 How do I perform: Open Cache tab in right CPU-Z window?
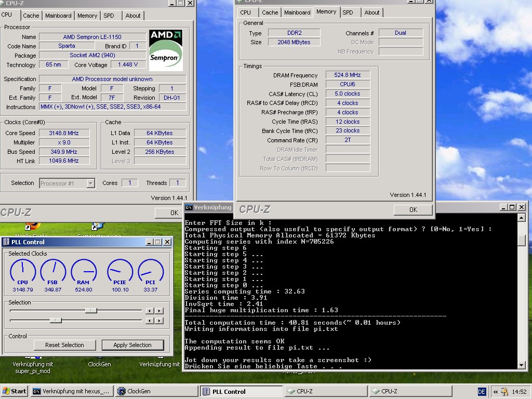point(270,12)
